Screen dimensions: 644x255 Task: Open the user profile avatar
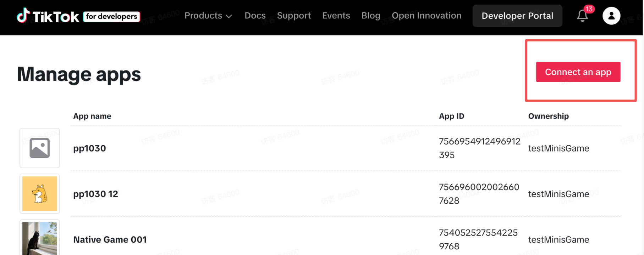click(x=611, y=16)
